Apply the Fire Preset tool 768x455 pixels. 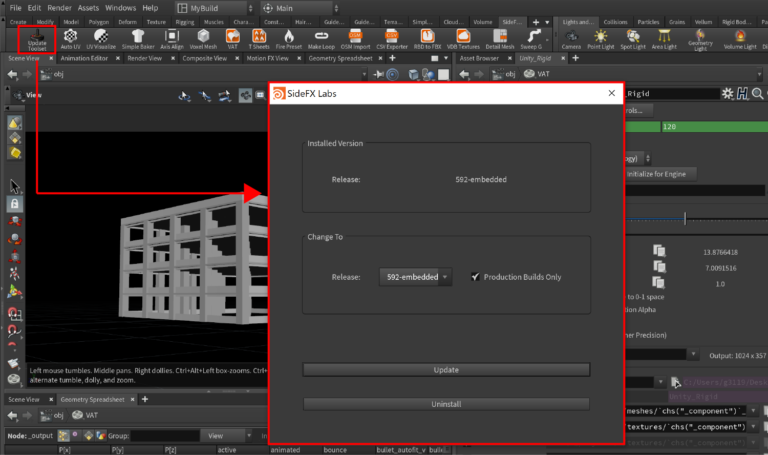point(289,39)
